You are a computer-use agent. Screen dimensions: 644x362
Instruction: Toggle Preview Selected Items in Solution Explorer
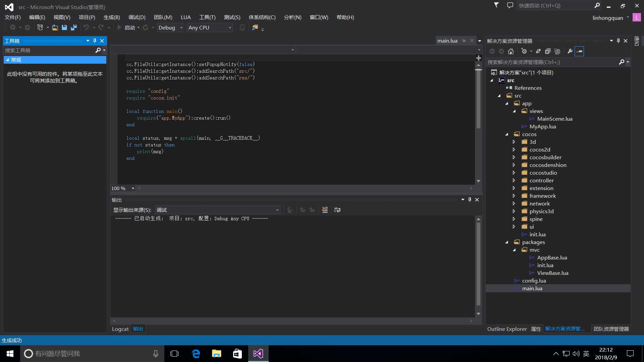[x=579, y=51]
